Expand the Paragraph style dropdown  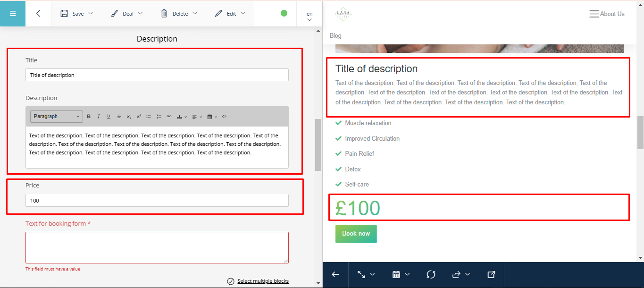click(57, 117)
